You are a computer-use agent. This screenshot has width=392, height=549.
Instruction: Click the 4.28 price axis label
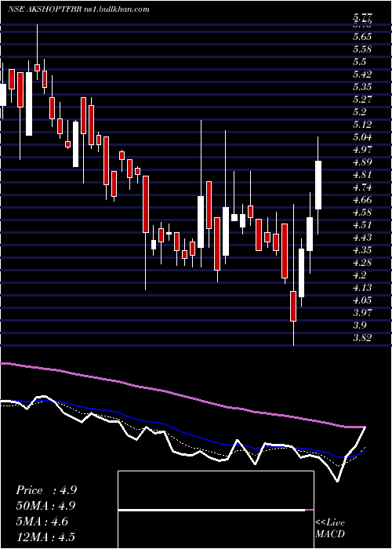(362, 263)
